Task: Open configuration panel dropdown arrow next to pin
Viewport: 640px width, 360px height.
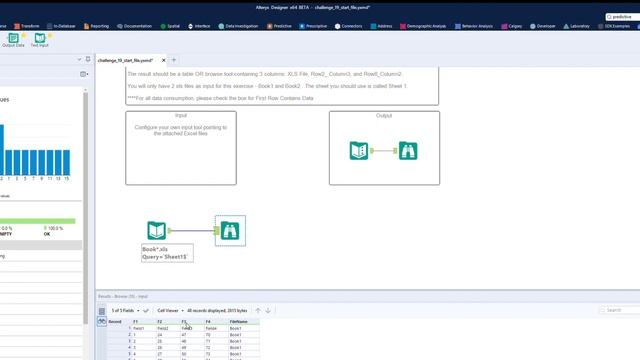Action: coord(79,60)
